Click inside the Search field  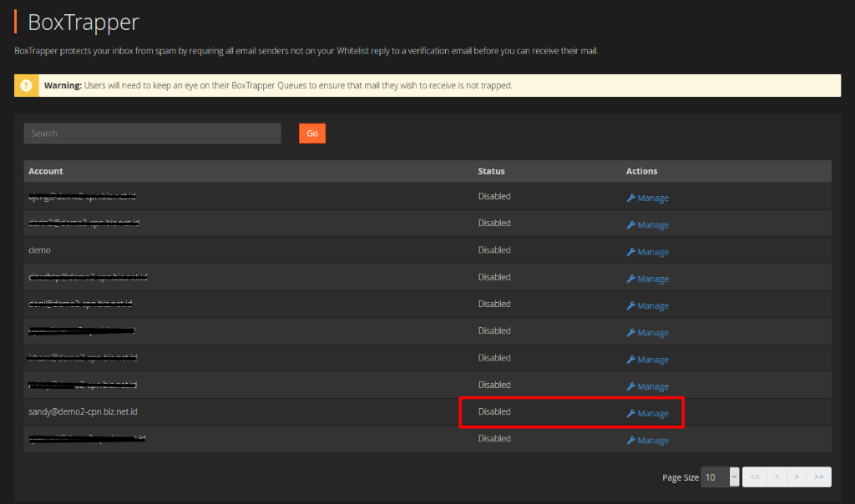pos(152,133)
